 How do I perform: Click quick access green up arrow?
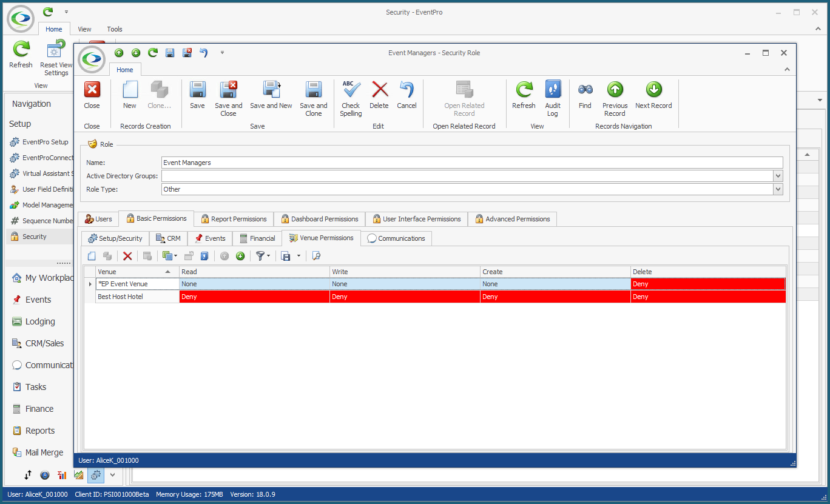pyautogui.click(x=119, y=53)
